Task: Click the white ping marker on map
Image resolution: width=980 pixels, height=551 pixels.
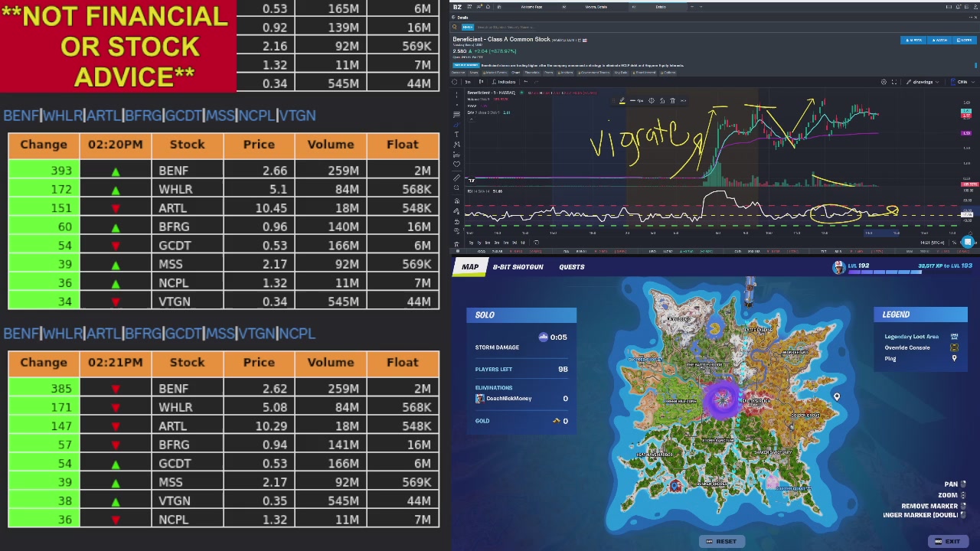Action: tap(837, 396)
